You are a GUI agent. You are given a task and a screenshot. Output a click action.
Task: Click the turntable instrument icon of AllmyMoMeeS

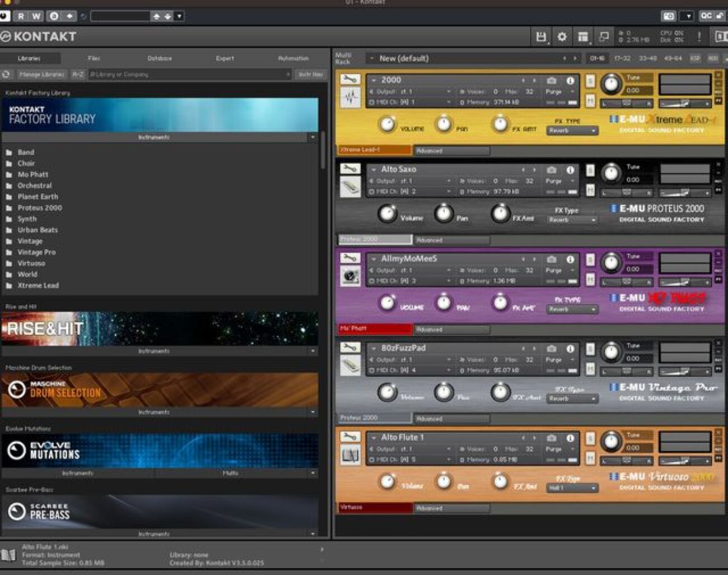click(x=351, y=276)
